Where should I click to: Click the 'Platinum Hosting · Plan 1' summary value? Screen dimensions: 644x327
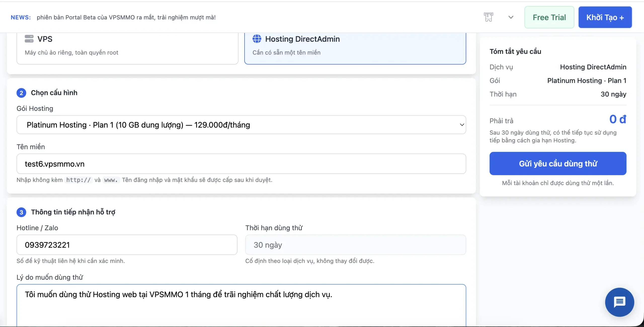[587, 80]
